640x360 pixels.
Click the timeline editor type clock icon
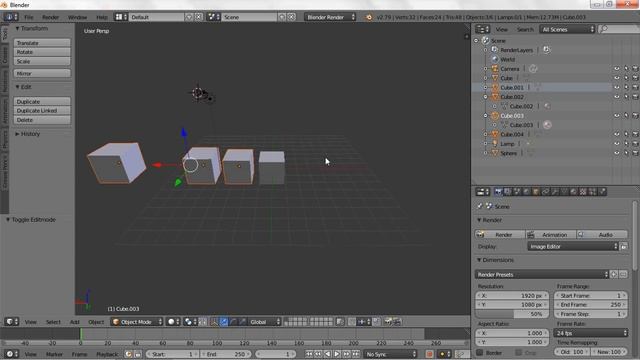11,354
